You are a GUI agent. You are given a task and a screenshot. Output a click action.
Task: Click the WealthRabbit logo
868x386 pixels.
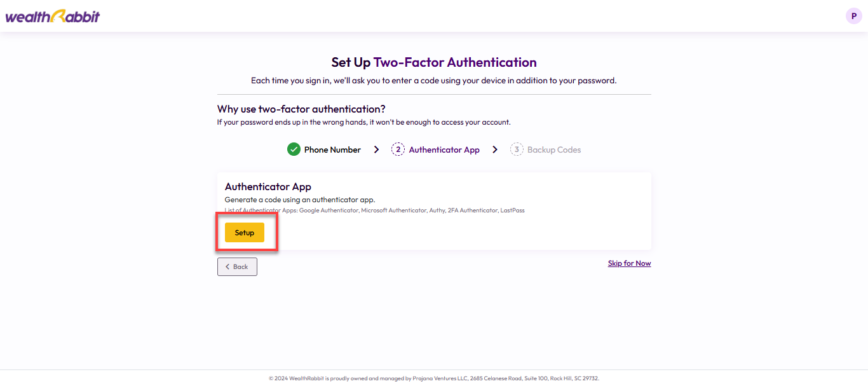[53, 16]
